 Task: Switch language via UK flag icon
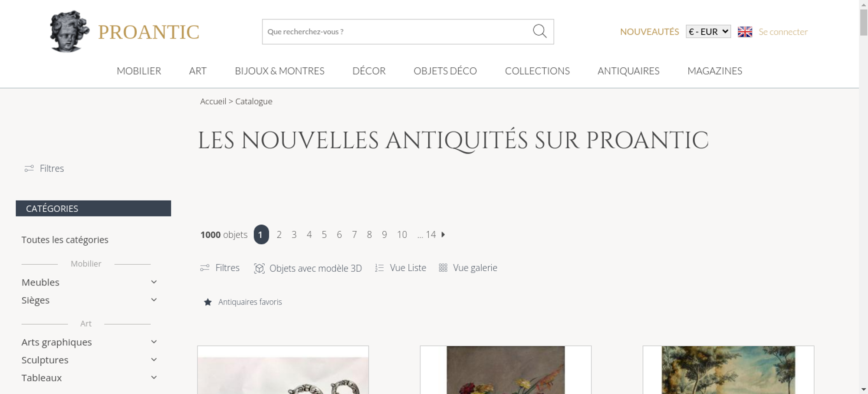[x=745, y=32]
